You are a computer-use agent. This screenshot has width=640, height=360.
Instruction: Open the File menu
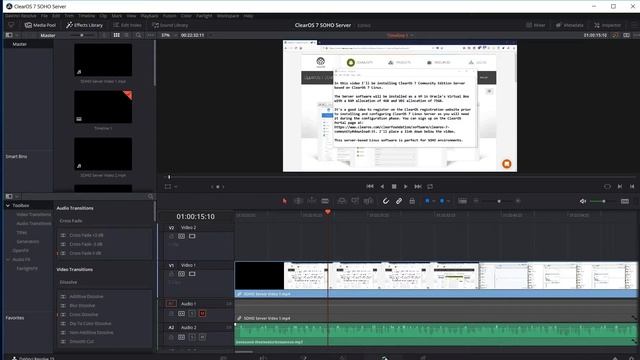click(44, 16)
